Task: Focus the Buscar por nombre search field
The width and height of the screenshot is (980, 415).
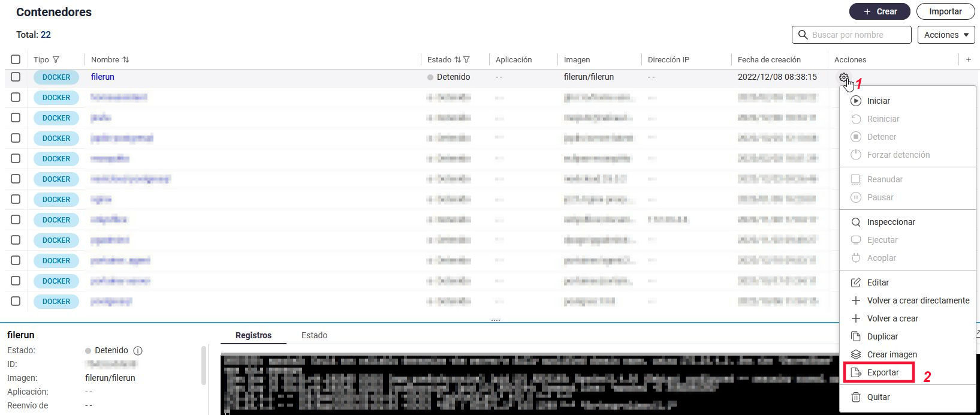Action: [x=857, y=35]
